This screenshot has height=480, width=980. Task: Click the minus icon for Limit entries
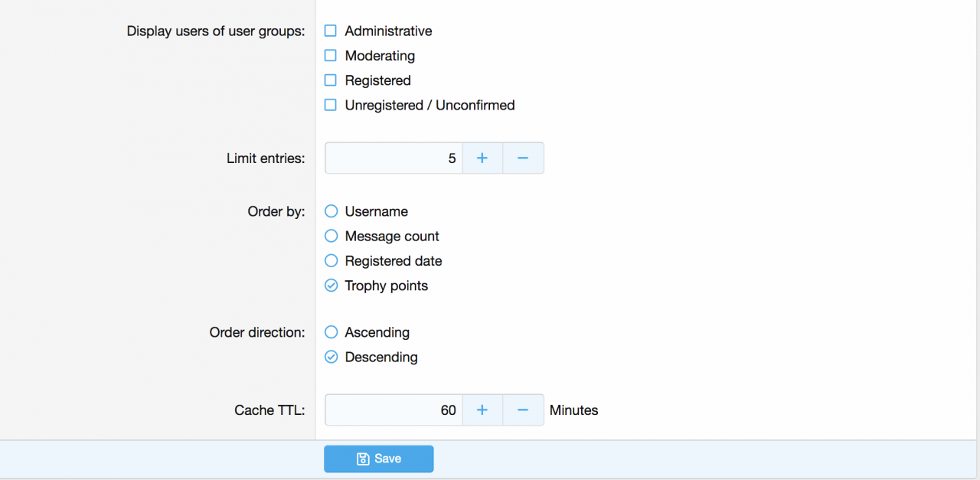[523, 158]
